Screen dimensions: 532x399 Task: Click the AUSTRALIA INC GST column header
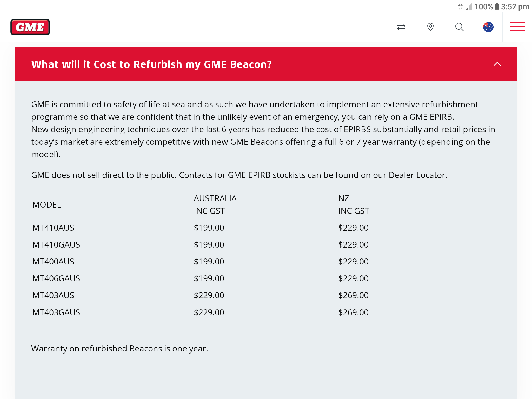[x=215, y=205]
